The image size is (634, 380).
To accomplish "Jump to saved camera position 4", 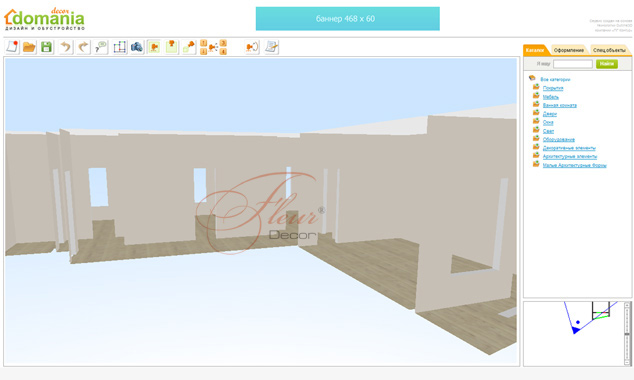I will coord(223,52).
